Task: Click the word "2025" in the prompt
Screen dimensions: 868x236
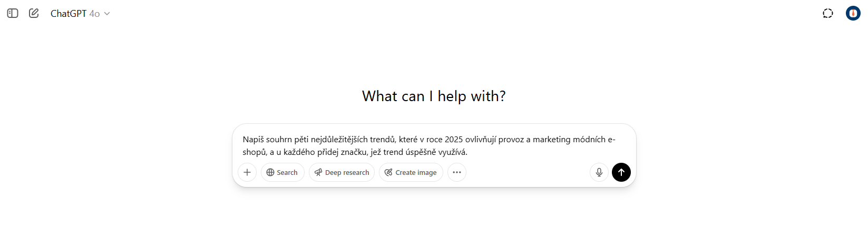Action: (454, 140)
